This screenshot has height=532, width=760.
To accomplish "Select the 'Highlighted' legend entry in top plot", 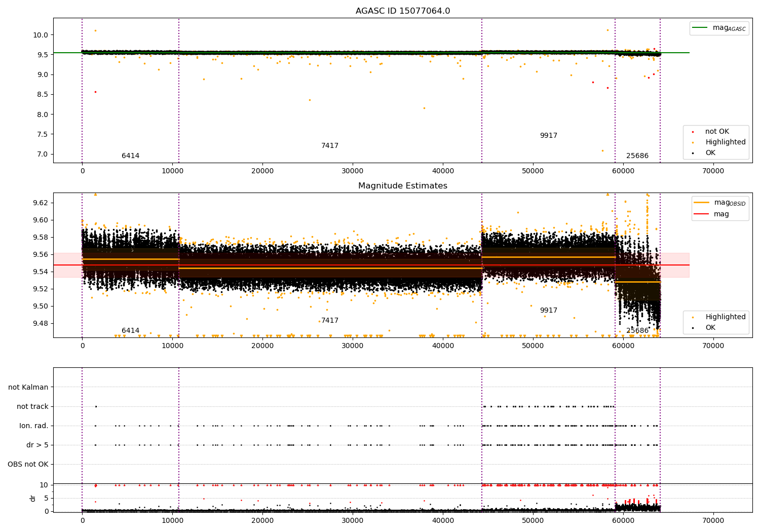I will coord(726,142).
